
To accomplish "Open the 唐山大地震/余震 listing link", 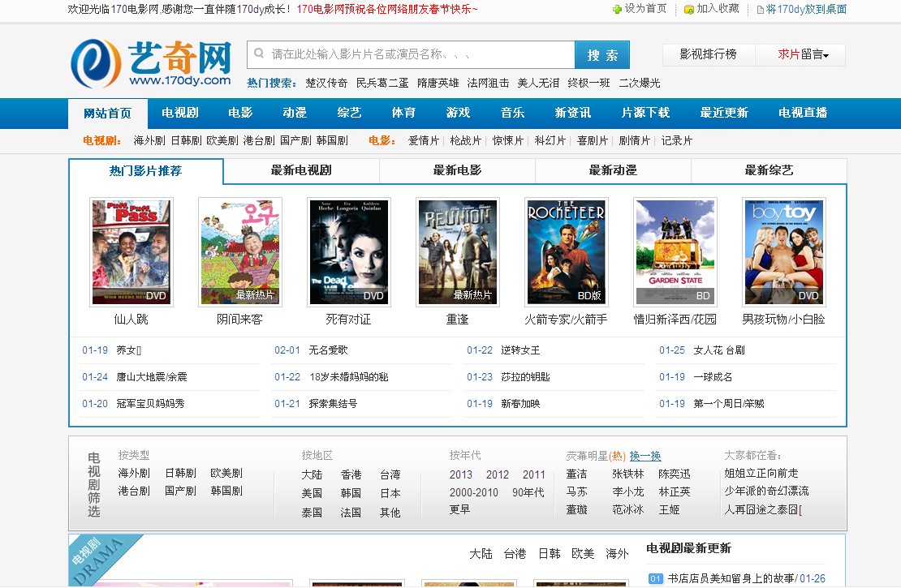I will tap(152, 377).
